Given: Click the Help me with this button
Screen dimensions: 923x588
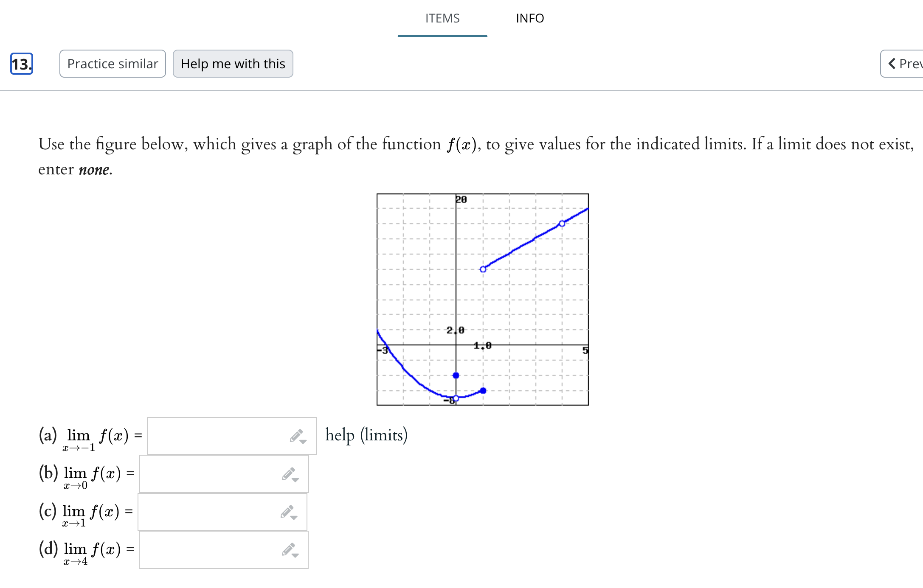Looking at the screenshot, I should pos(233,64).
